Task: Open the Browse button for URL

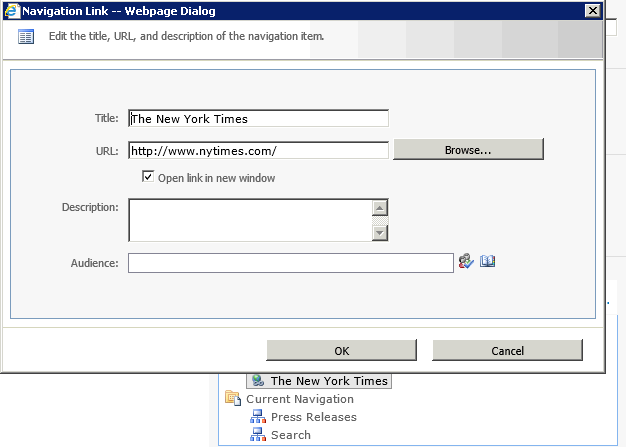Action: [468, 150]
